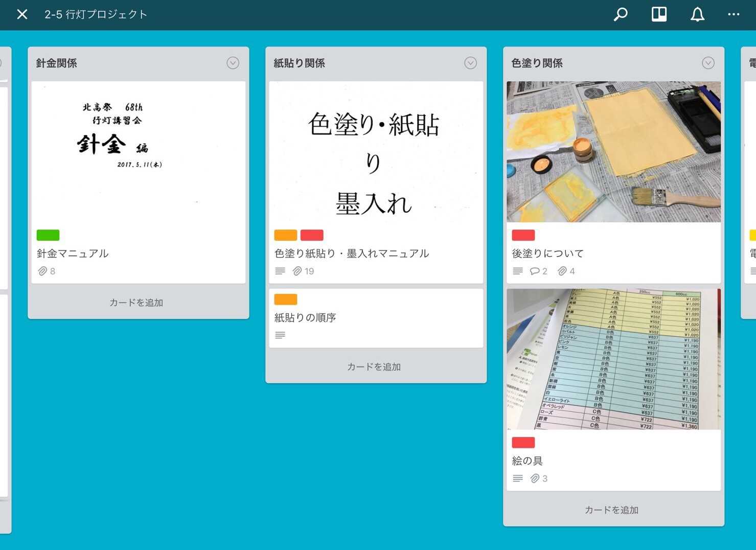Click red label on 絵の具 card
The height and width of the screenshot is (550, 756).
tap(523, 443)
